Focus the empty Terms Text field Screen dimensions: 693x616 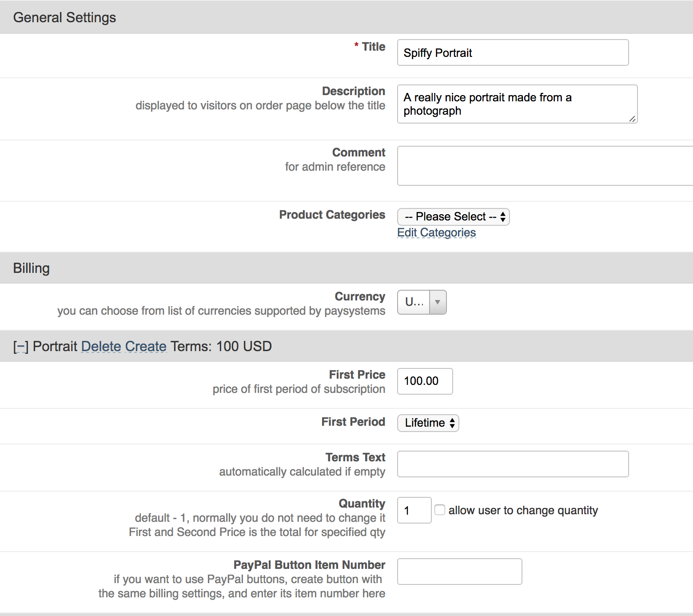click(513, 464)
